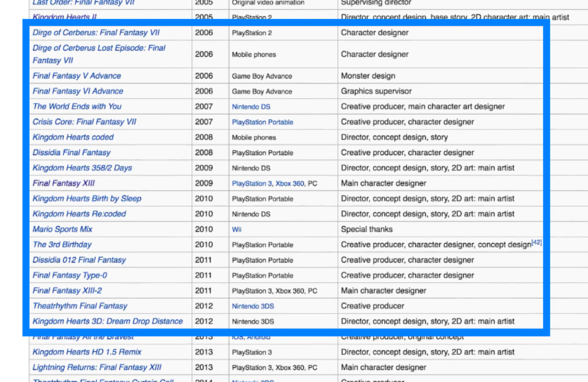This screenshot has height=382, width=588.
Task: Select 'Creative producer' in Theatrhythm Final Fantasy row
Action: [373, 306]
